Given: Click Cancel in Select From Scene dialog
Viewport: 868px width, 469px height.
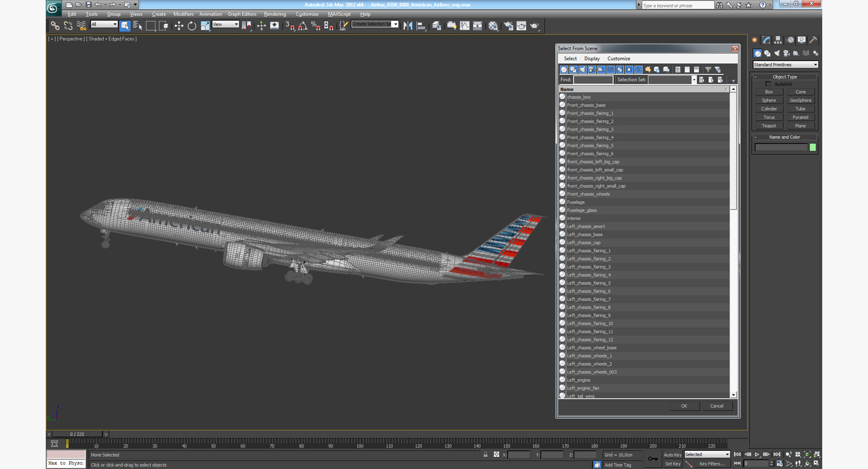Looking at the screenshot, I should [717, 406].
